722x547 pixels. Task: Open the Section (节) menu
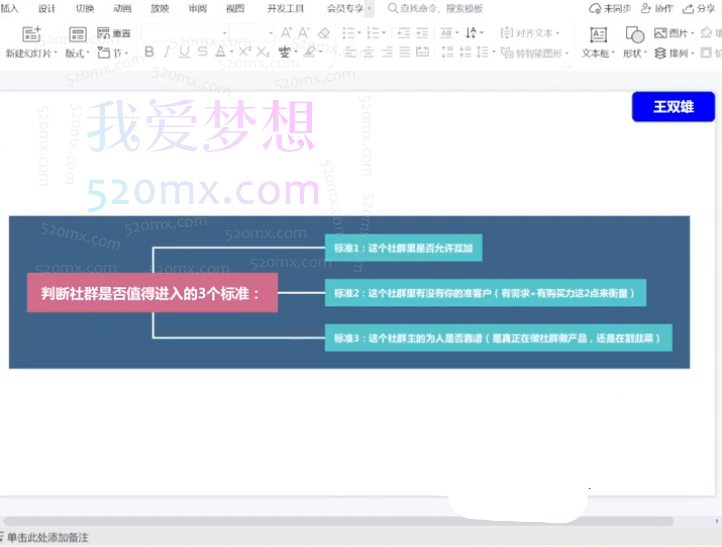click(x=113, y=53)
